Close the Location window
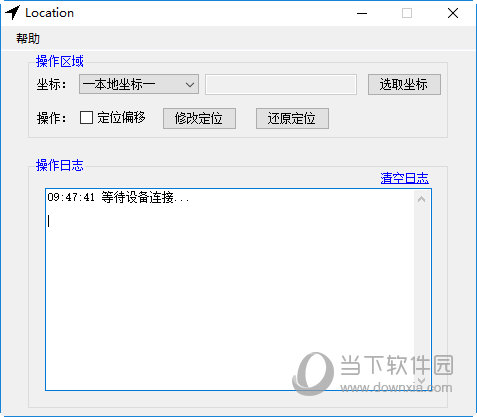This screenshot has height=417, width=477. [x=453, y=13]
